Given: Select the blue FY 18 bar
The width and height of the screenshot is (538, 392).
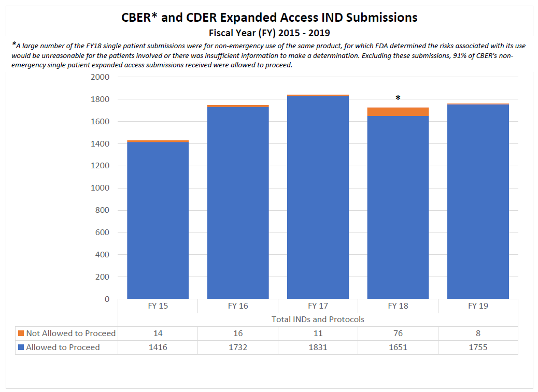Looking at the screenshot, I should [x=398, y=207].
